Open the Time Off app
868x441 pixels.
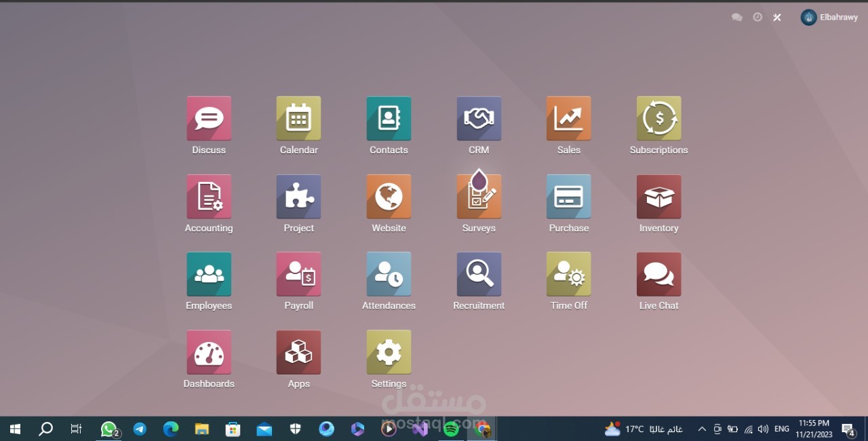pos(568,274)
